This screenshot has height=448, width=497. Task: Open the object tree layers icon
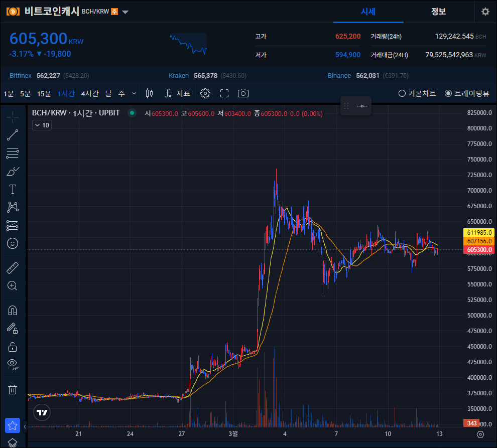[13, 442]
